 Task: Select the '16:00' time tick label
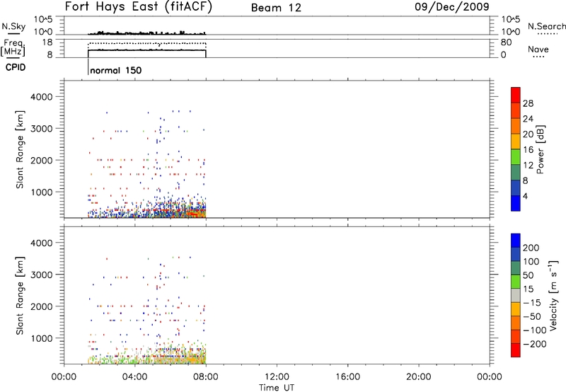(x=347, y=377)
